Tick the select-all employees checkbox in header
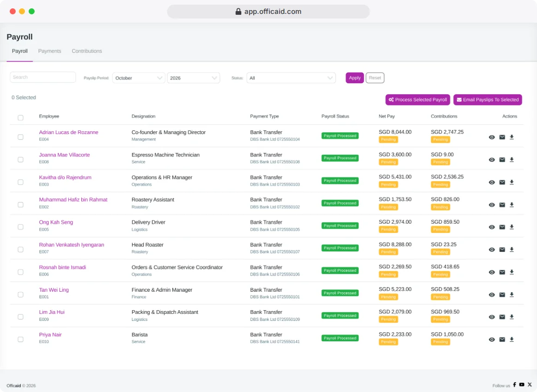Viewport: 537px width, 392px height. pyautogui.click(x=20, y=118)
